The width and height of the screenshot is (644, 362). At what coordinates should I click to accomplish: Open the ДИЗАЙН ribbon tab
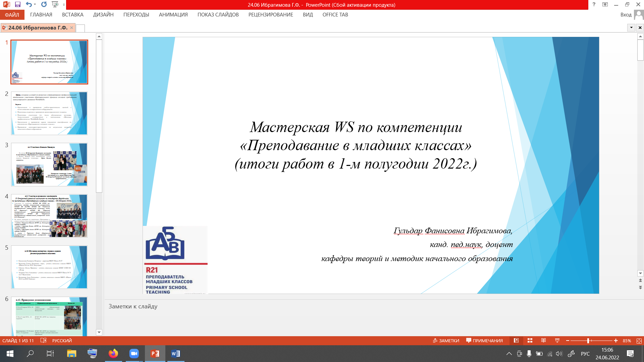pos(103,15)
